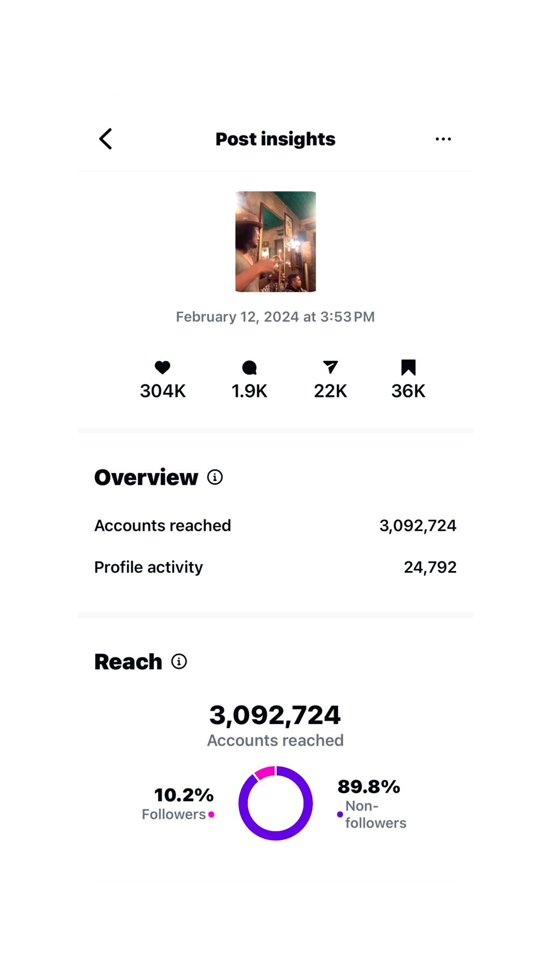This screenshot has width=551, height=980.
Task: Open the post thumbnail image
Action: pyautogui.click(x=275, y=241)
